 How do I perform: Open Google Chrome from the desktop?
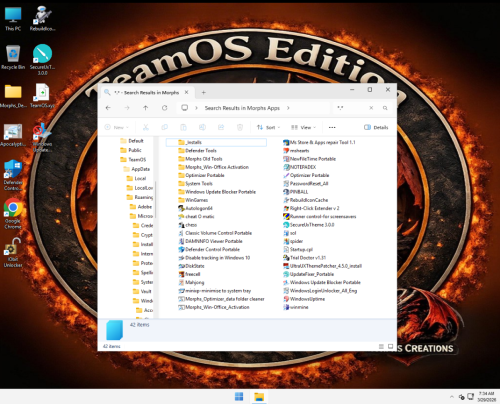point(13,213)
